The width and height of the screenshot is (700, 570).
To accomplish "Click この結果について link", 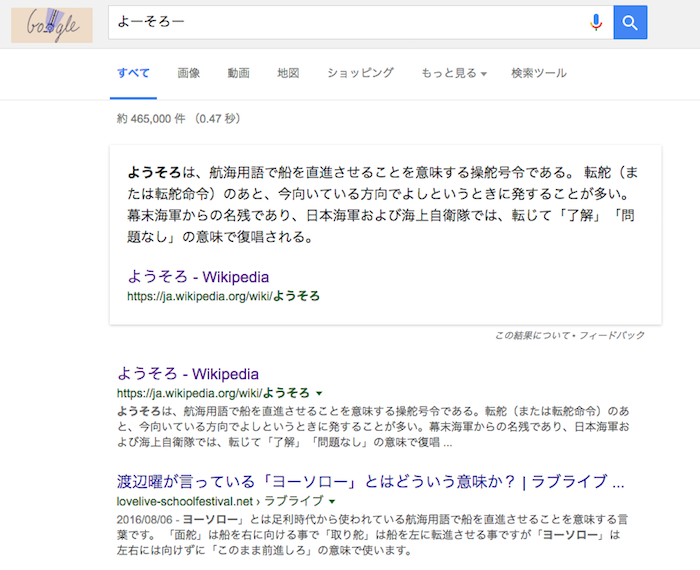I will coord(532,335).
